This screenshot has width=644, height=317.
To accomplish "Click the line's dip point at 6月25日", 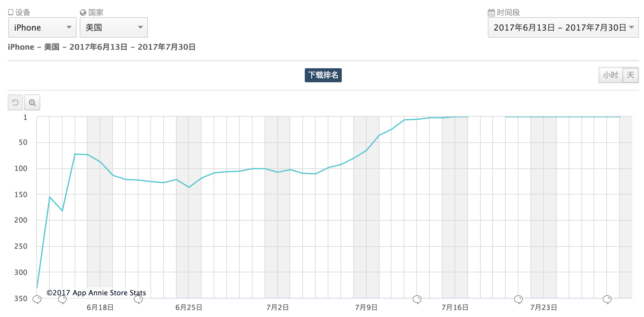I will pos(189,187).
